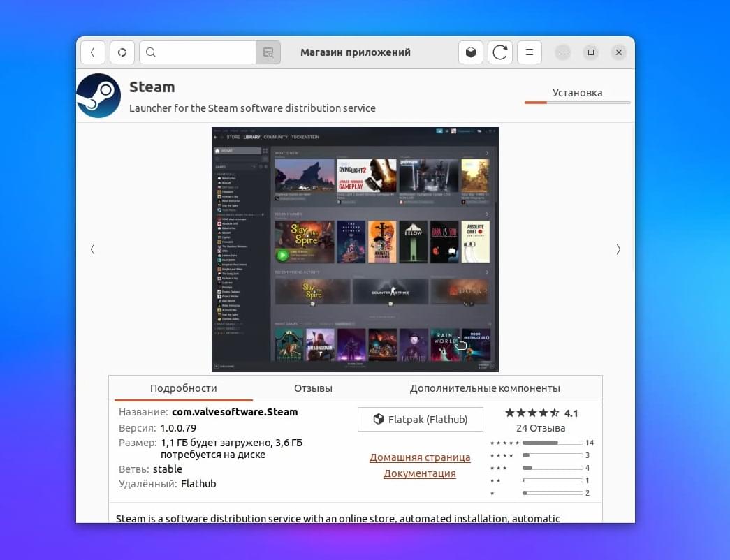Click the five-star rating bar with 14
The width and height of the screenshot is (730, 560).
click(x=553, y=443)
